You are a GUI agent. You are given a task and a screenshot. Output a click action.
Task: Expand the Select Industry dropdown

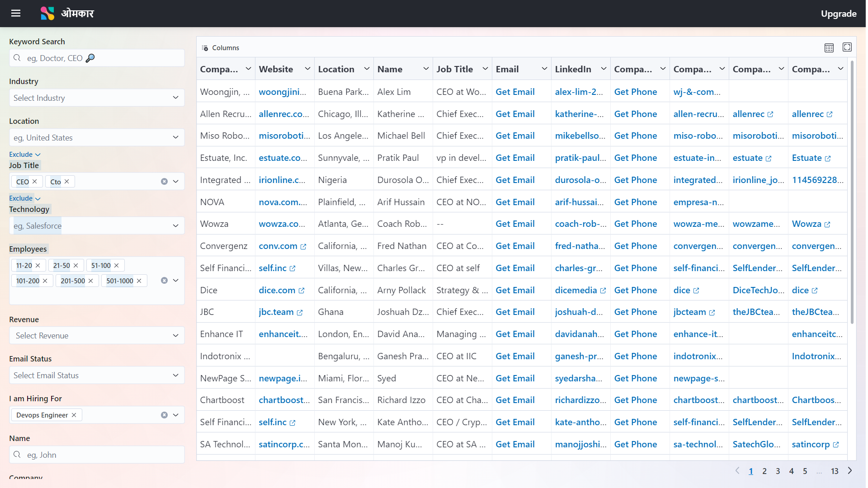point(97,98)
